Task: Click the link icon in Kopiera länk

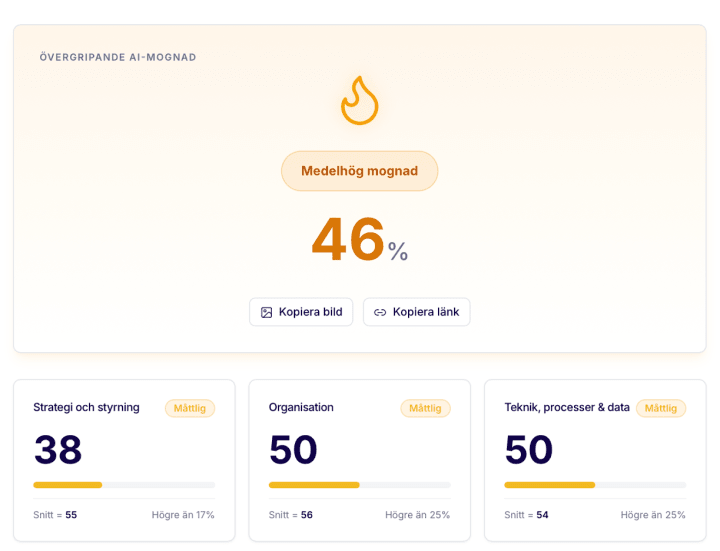Action: [x=380, y=312]
